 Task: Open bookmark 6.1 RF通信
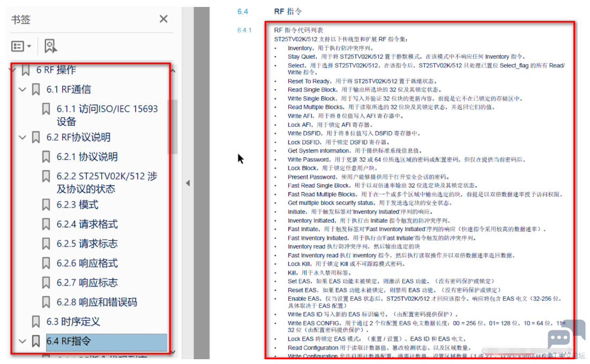(x=69, y=89)
